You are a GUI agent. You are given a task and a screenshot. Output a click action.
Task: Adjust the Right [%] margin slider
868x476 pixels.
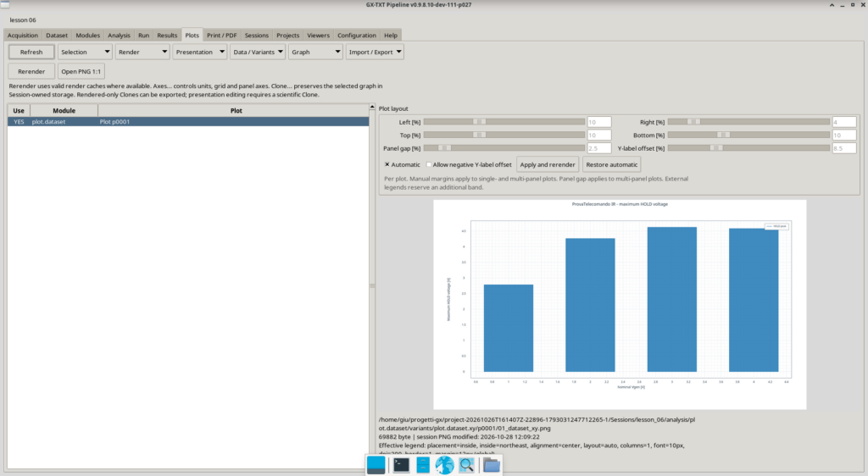[x=748, y=122]
